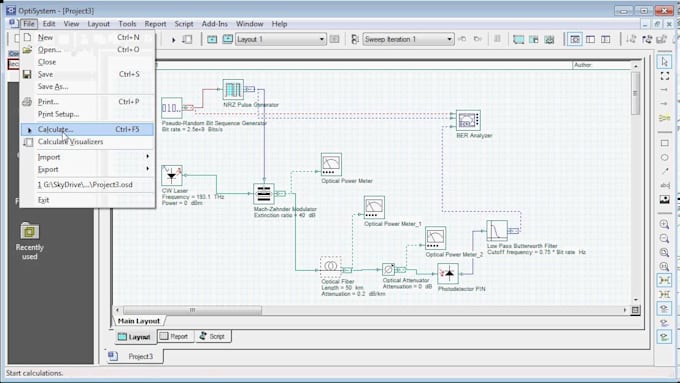Screen dimensions: 680x383
Task: Open the Add-Ins menu
Action: [x=215, y=24]
